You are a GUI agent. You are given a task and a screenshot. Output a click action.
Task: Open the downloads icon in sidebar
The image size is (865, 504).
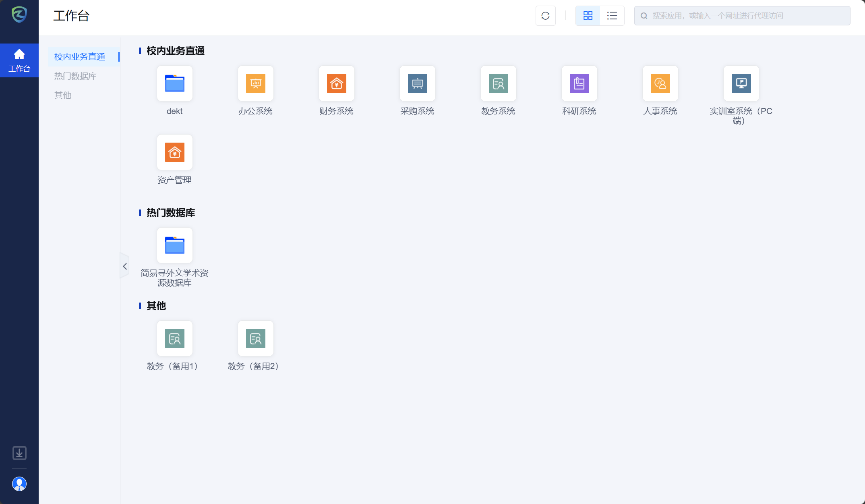click(x=19, y=453)
